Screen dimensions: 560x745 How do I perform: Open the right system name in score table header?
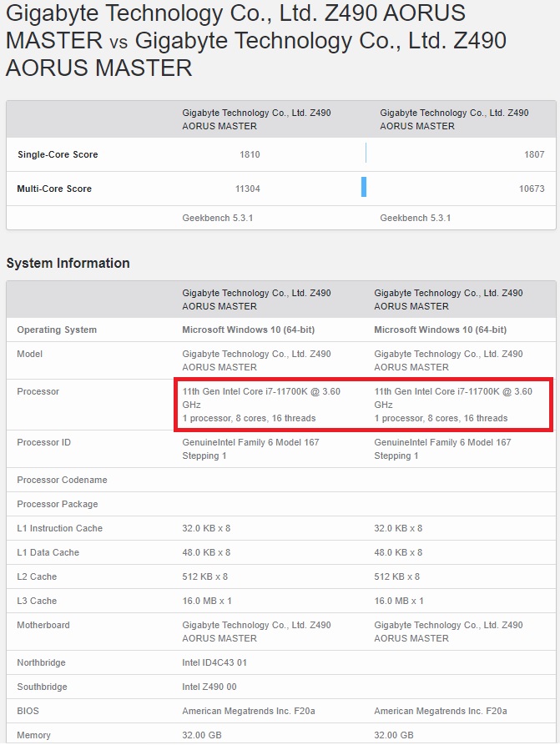454,119
